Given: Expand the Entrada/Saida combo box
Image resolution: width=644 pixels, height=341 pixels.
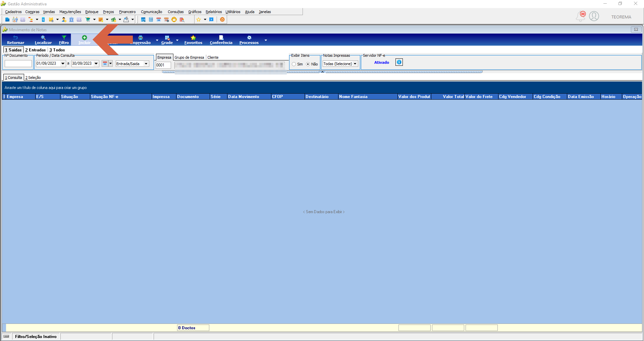Looking at the screenshot, I should pos(146,64).
